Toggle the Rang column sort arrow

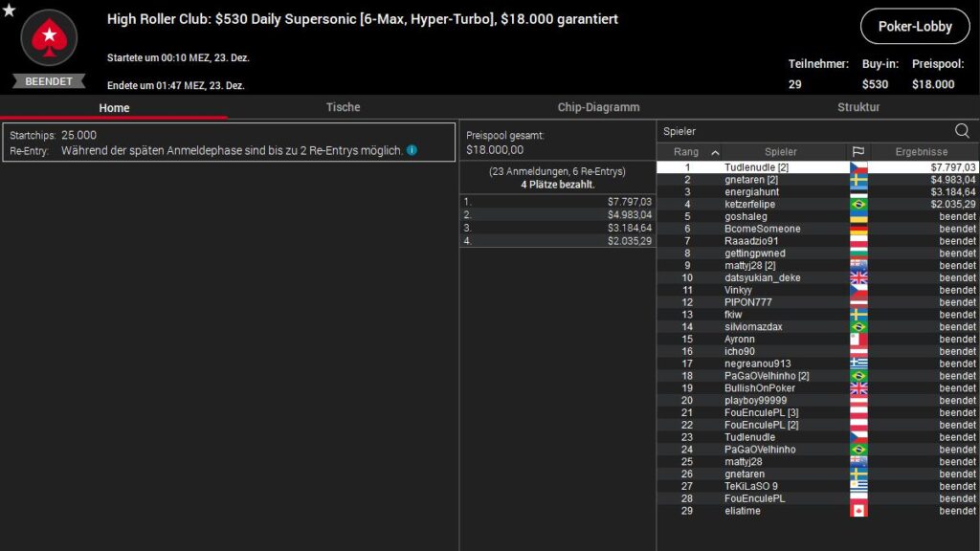tap(714, 152)
